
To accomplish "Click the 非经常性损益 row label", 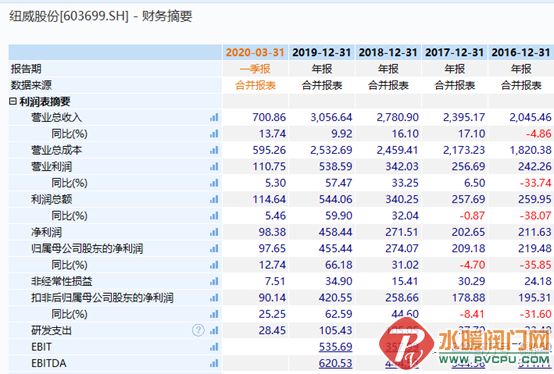I will pos(61,281).
